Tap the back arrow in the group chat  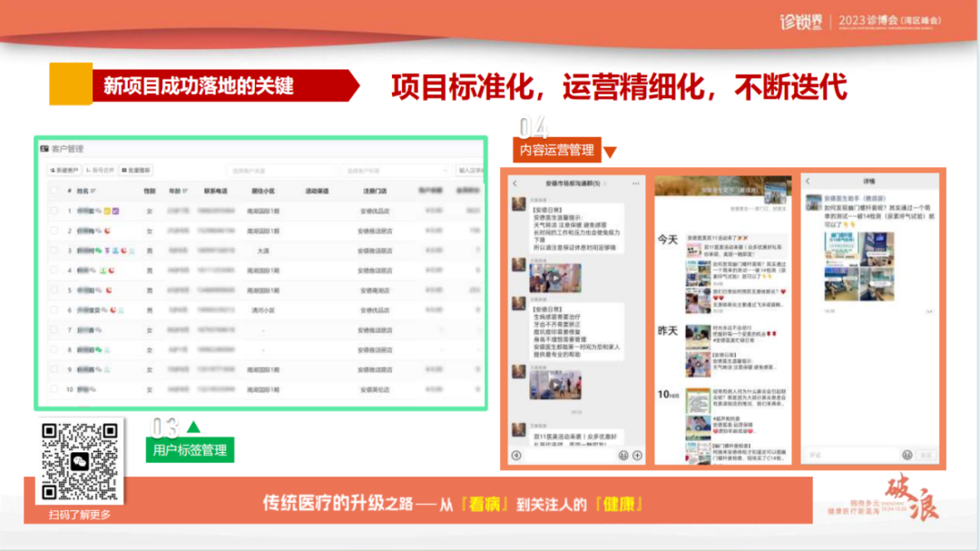pos(515,183)
